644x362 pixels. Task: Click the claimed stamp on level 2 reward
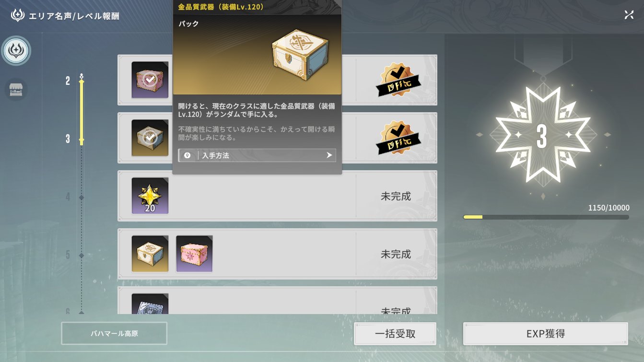396,80
